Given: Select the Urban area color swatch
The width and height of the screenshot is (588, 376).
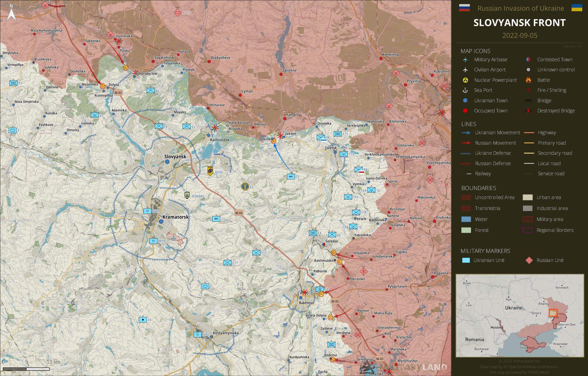Looking at the screenshot, I should tap(528, 197).
